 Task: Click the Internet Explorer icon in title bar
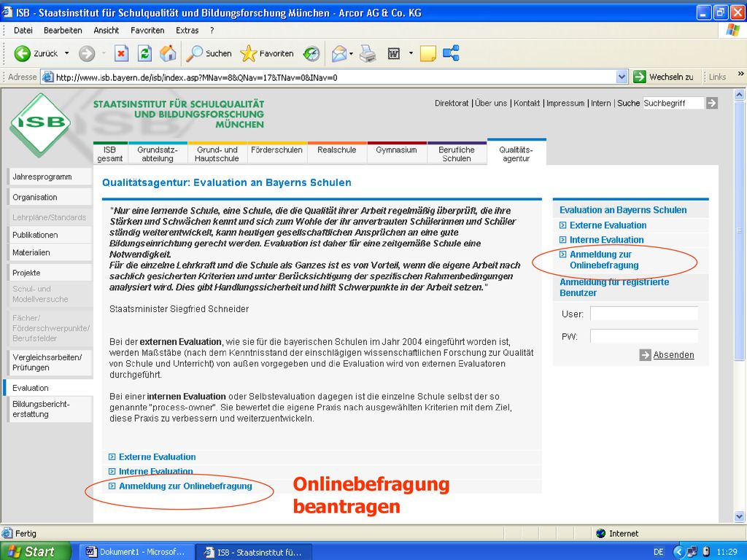[x=7, y=12]
